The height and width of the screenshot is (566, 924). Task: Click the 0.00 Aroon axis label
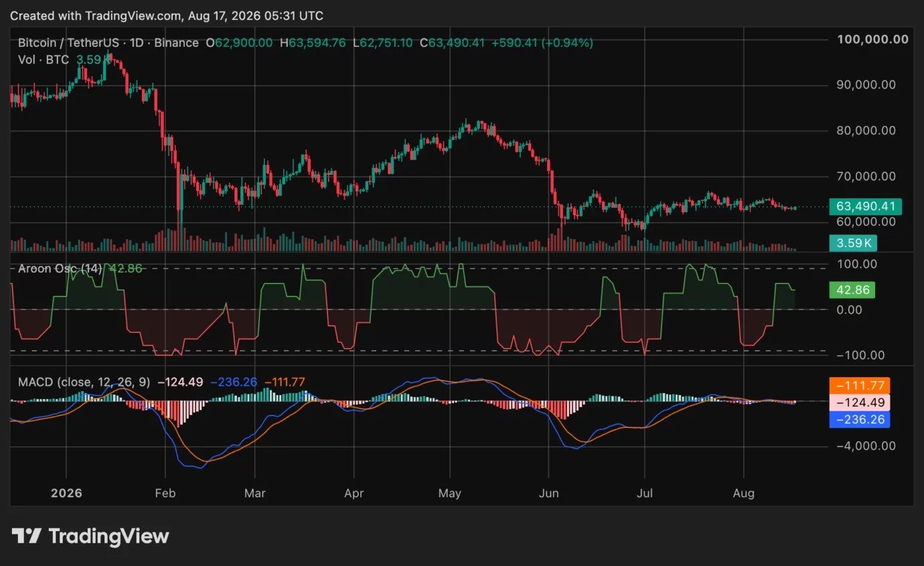coord(850,309)
